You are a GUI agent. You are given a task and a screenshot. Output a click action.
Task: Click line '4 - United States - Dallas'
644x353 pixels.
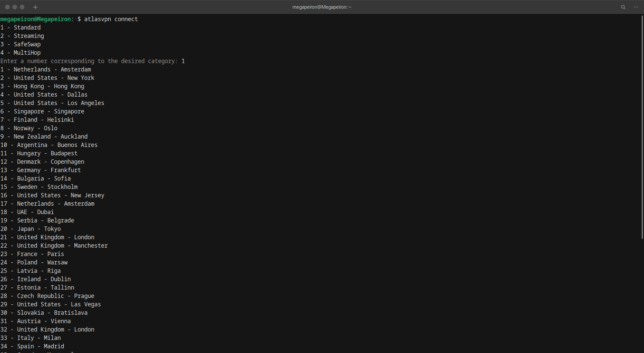click(x=44, y=95)
